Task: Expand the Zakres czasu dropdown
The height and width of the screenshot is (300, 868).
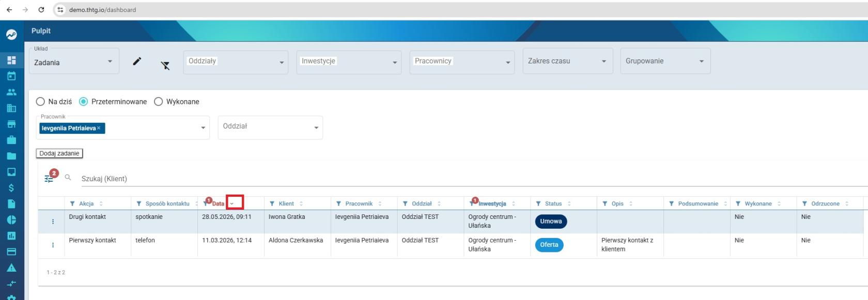Action: [x=568, y=61]
